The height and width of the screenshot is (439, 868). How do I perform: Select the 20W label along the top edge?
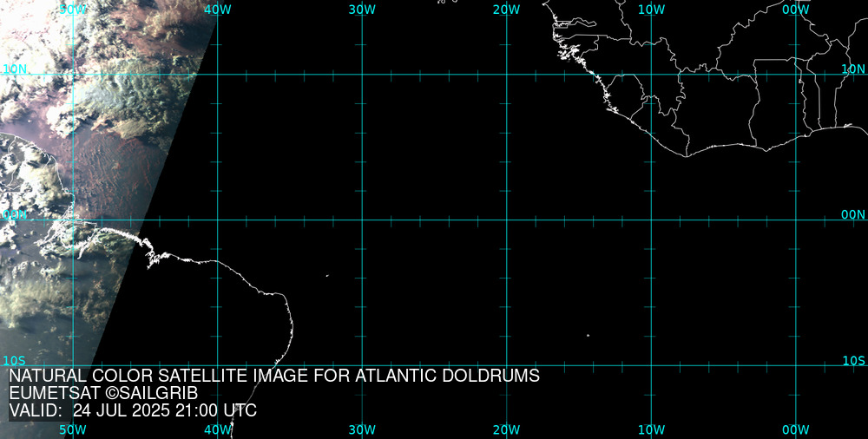pos(507,10)
